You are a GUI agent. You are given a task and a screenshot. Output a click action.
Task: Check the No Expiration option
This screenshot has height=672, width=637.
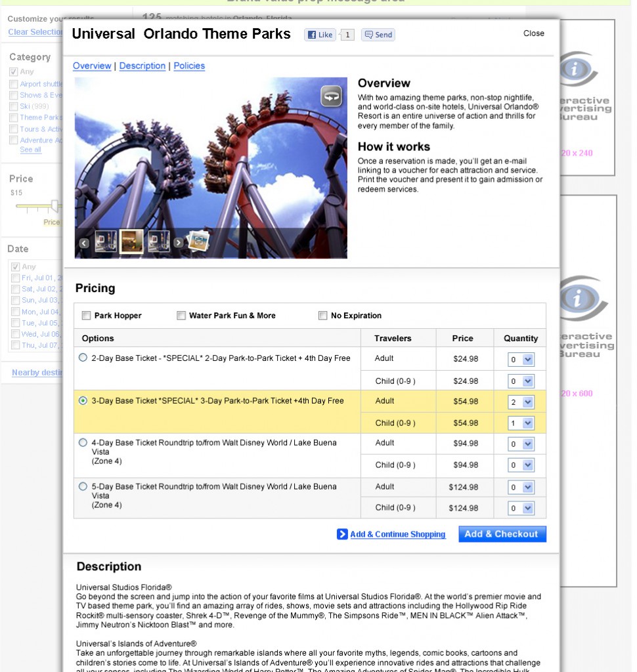pos(322,315)
